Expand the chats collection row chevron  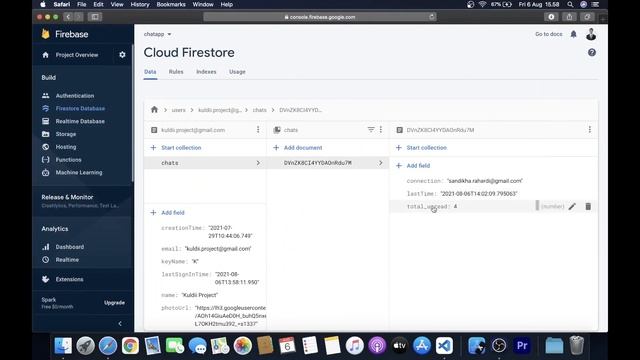pos(258,163)
